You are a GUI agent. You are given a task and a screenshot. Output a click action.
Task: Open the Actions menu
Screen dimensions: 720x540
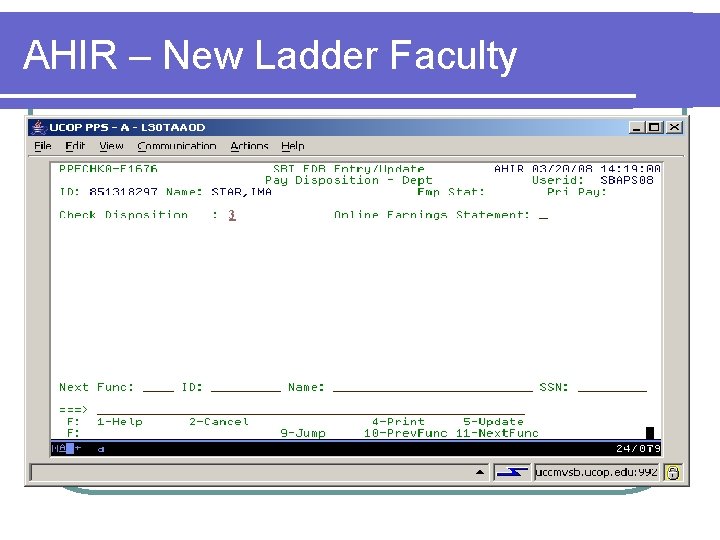[x=249, y=146]
